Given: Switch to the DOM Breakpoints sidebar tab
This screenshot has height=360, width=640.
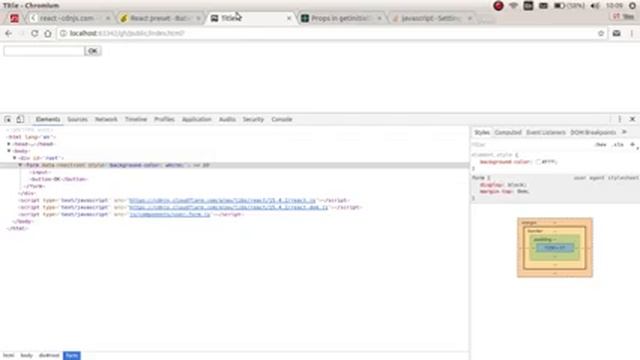Looking at the screenshot, I should pos(593,132).
